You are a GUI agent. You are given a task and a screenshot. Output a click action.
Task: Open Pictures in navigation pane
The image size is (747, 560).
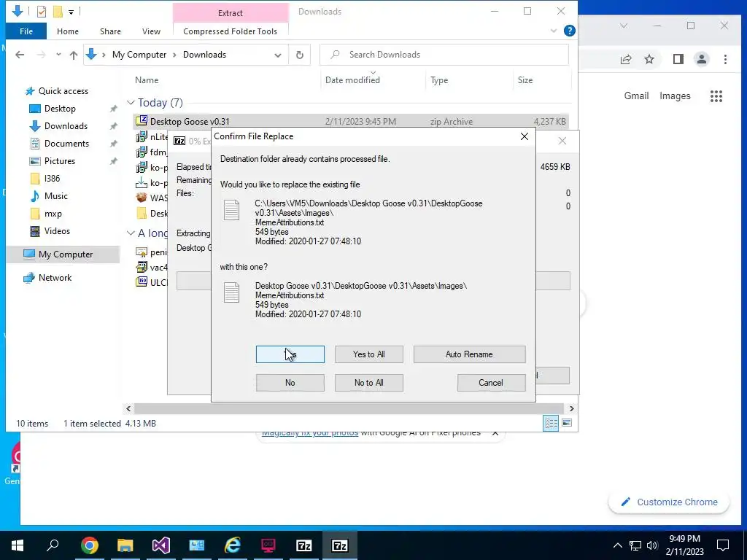click(60, 161)
